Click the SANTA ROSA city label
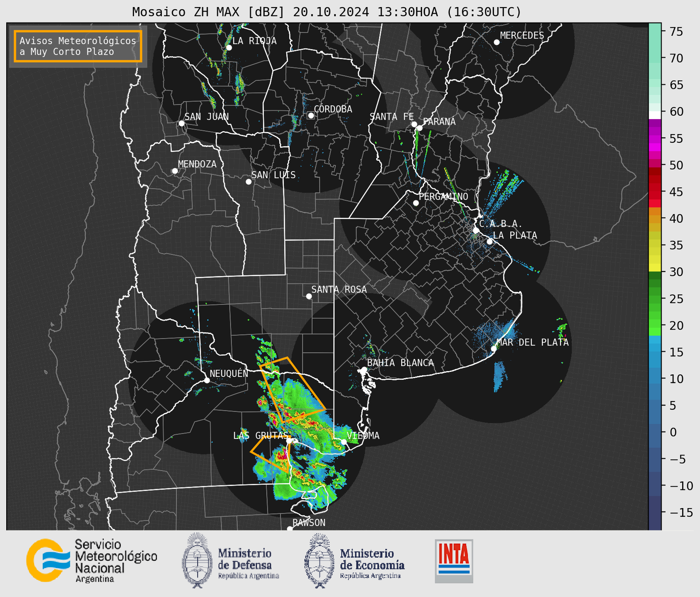Viewport: 700px width, 597px height. click(339, 289)
